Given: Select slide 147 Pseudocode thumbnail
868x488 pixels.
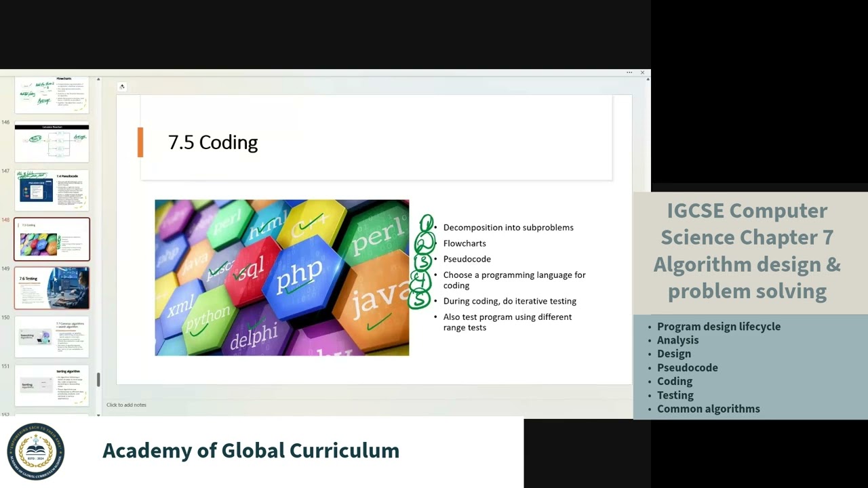Looking at the screenshot, I should click(52, 190).
